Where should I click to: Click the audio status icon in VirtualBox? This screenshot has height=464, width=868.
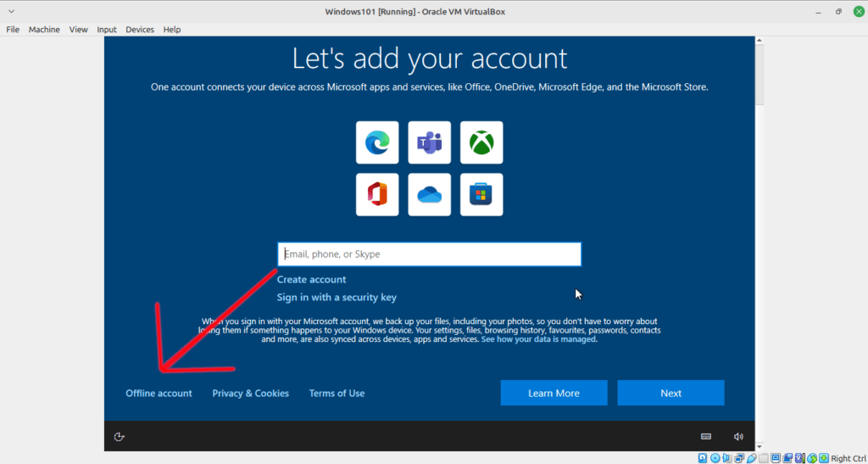(726, 458)
